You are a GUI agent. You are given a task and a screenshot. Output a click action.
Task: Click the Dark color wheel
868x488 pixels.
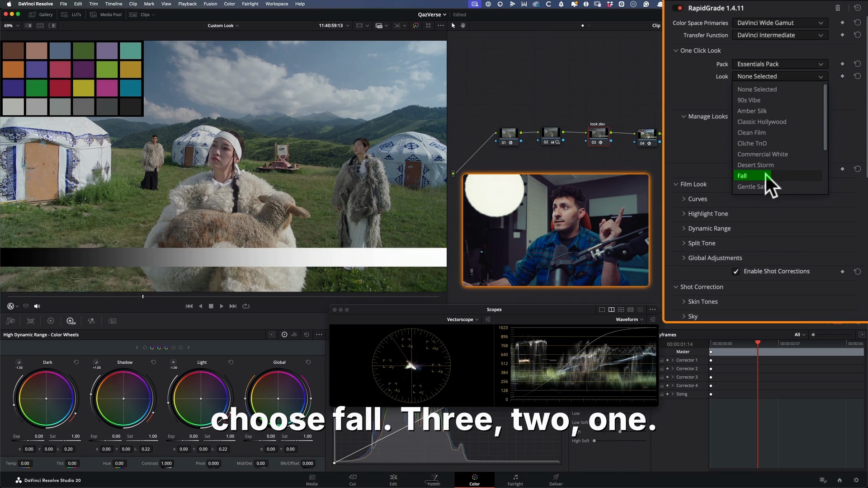46,398
